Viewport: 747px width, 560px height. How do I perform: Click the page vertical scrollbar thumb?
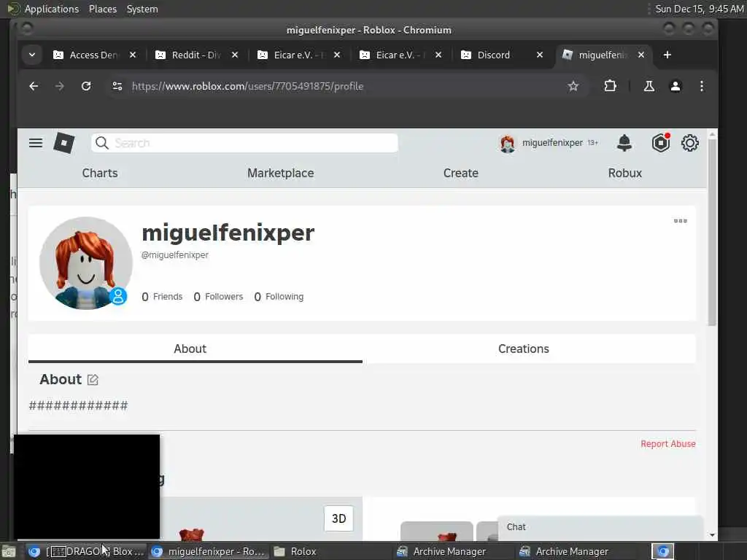point(712,233)
